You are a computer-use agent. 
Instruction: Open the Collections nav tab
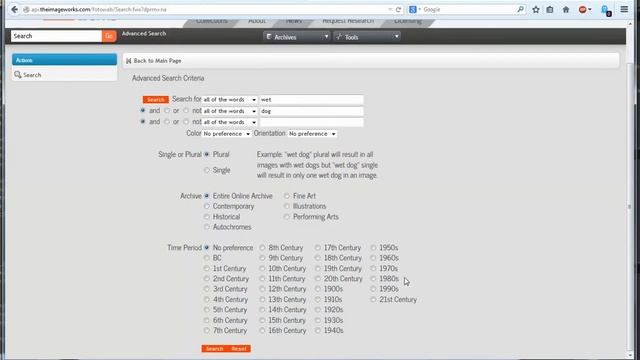click(x=211, y=21)
